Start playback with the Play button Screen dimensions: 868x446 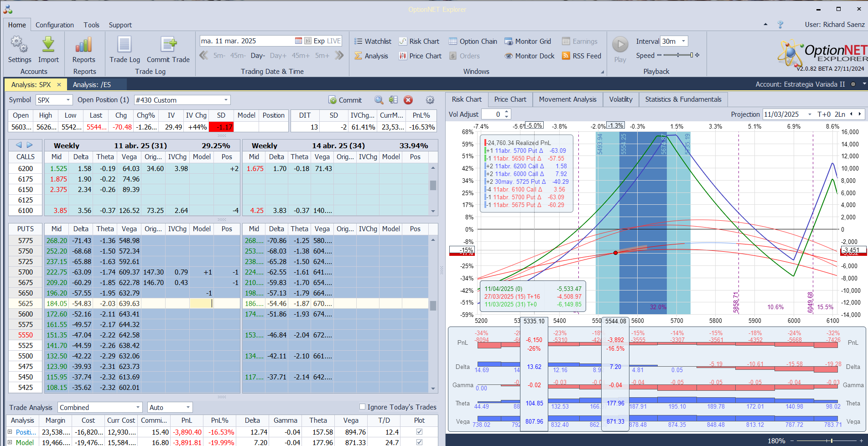(620, 45)
